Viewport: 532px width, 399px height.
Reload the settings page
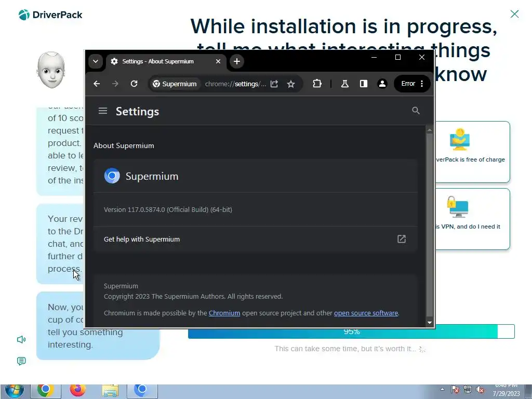click(x=134, y=84)
